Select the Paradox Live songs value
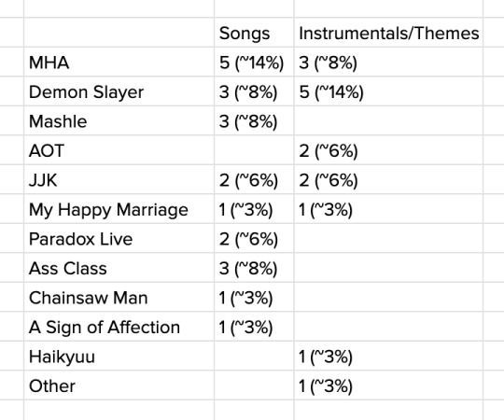The height and width of the screenshot is (420, 504). [254, 239]
